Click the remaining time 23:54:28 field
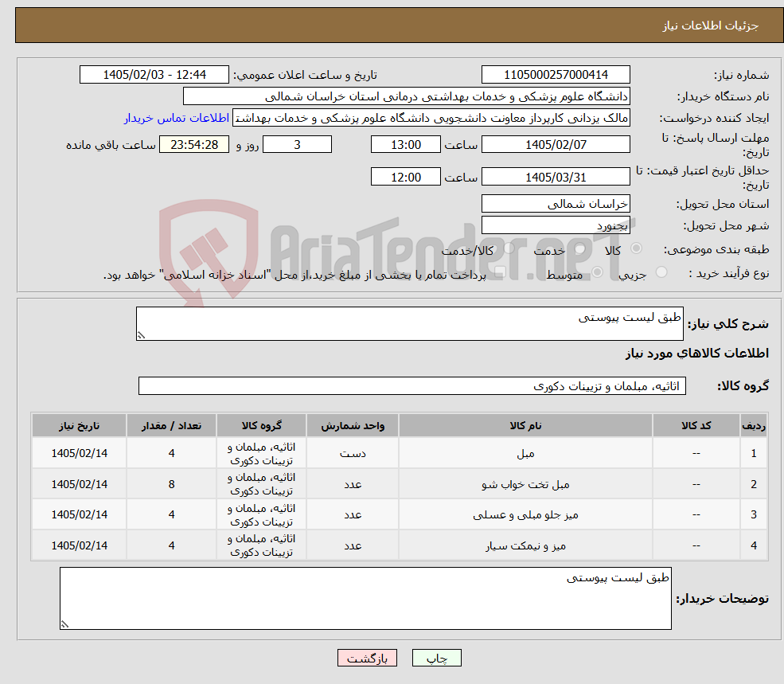 coord(194,145)
